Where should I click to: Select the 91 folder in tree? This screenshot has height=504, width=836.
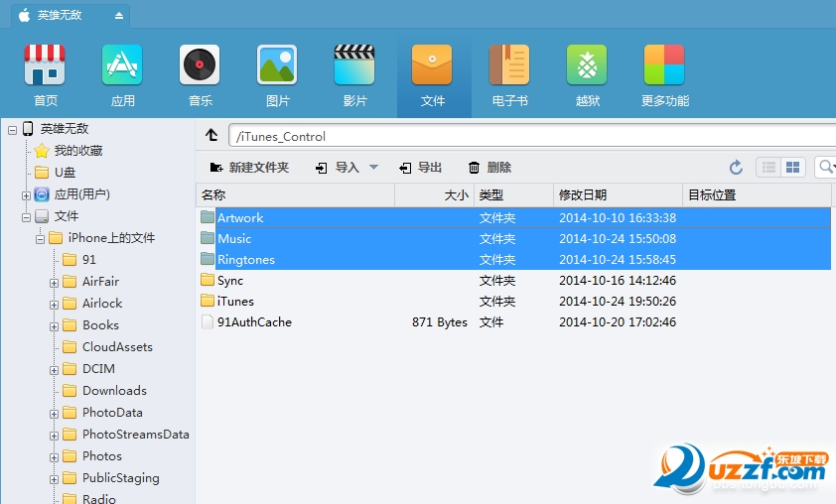click(89, 260)
